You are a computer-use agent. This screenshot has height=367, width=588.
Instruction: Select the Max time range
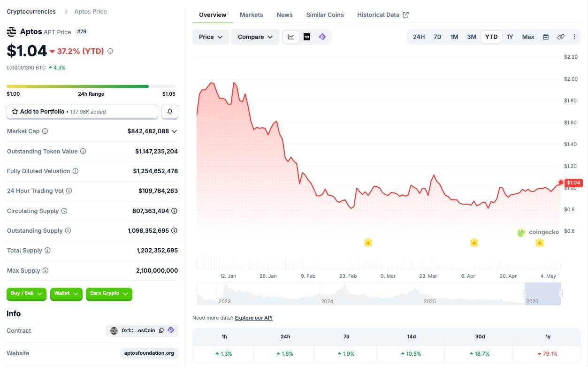[528, 37]
